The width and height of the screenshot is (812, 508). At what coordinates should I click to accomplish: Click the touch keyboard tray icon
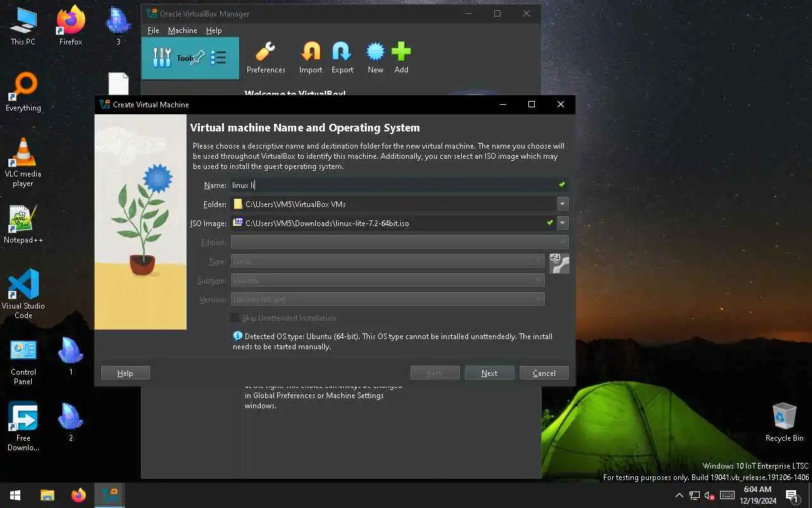(728, 495)
